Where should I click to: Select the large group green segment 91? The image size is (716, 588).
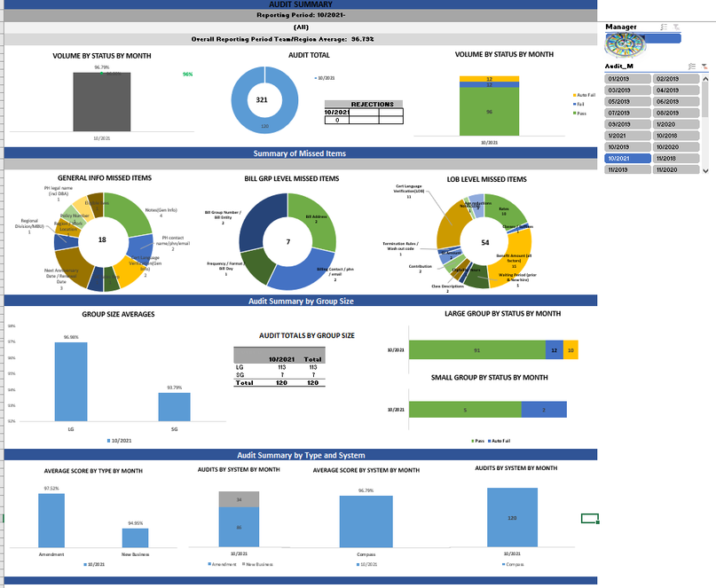click(477, 350)
